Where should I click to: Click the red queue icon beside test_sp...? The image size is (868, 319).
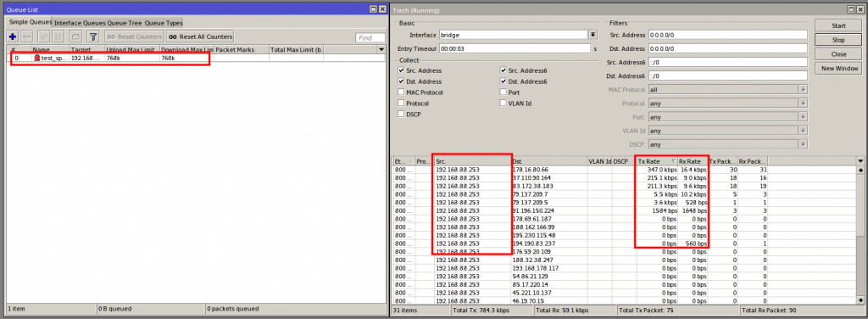tap(37, 58)
